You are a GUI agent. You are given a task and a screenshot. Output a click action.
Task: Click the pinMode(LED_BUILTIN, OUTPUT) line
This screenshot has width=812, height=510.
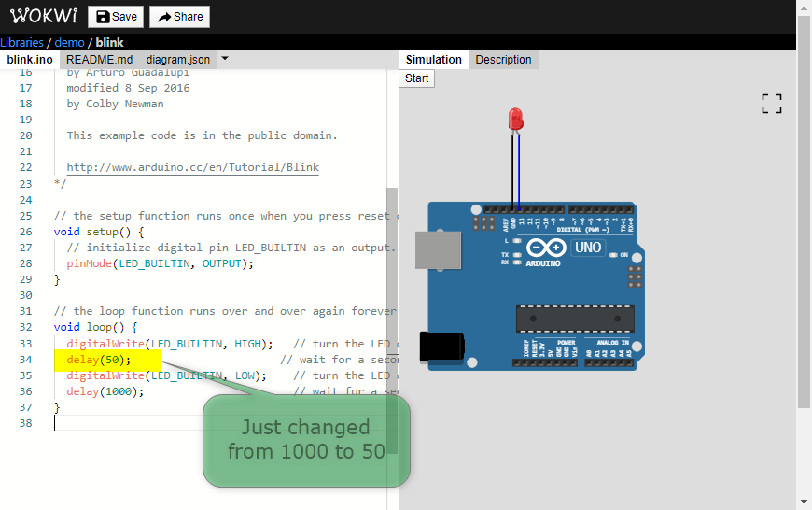pyautogui.click(x=160, y=263)
